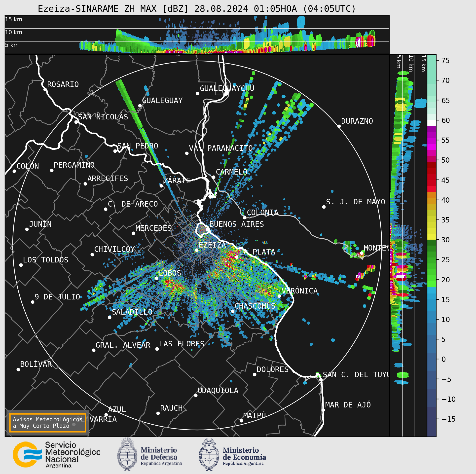Click the ROSARIO city label

[63, 84]
